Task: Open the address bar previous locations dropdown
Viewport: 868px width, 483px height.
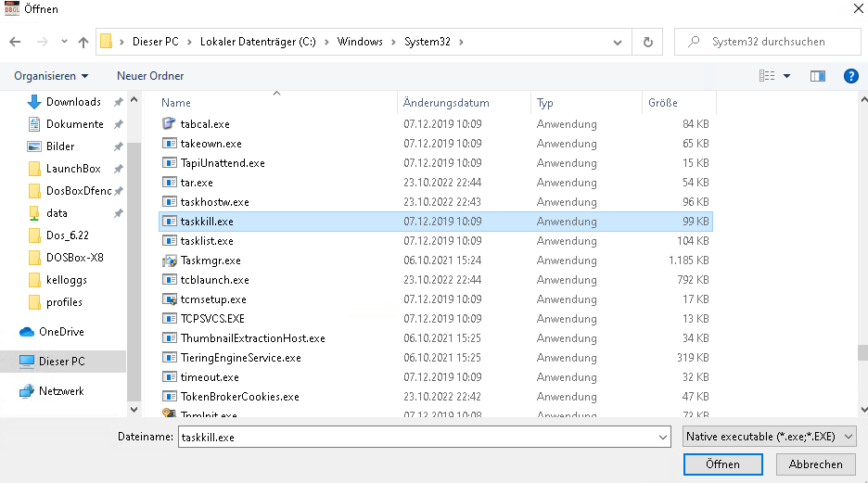Action: click(x=619, y=42)
